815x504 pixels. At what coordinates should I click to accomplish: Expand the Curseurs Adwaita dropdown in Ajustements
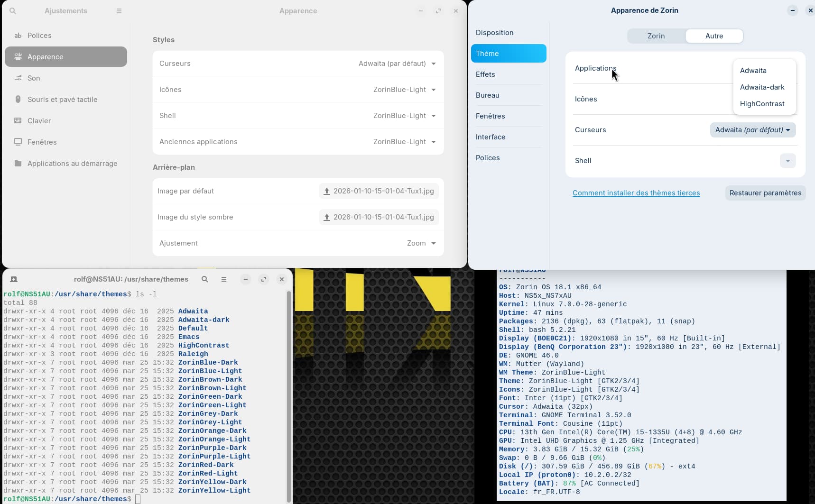click(397, 64)
